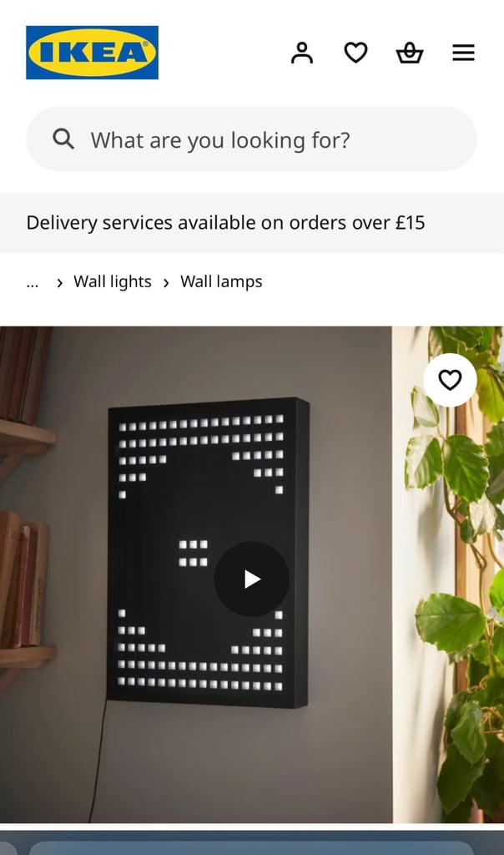The width and height of the screenshot is (504, 855).
Task: Open the shopping basket icon
Action: [410, 53]
